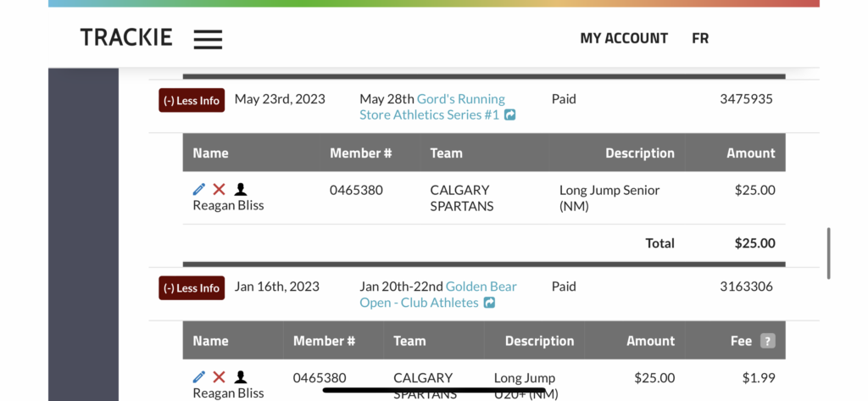
Task: Click the Member # header in Golden Bear table
Action: pyautogui.click(x=324, y=341)
